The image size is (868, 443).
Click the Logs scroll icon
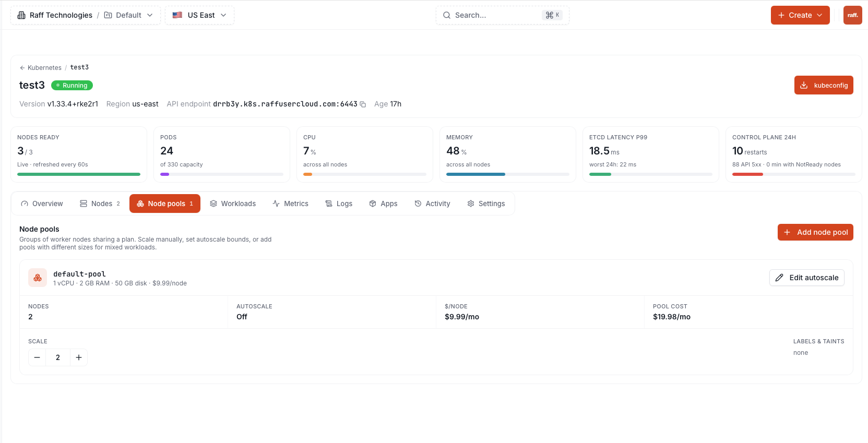pos(329,203)
